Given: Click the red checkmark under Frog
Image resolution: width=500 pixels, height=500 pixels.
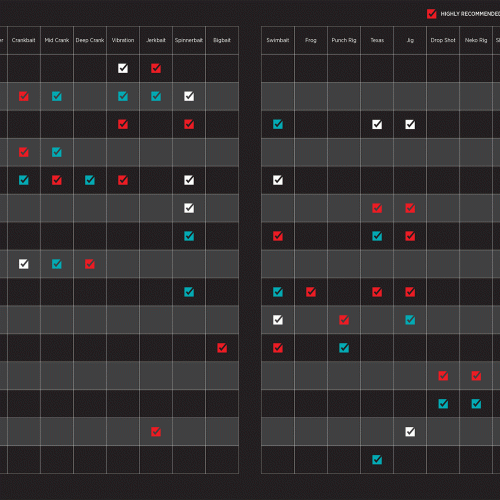Looking at the screenshot, I should click(x=311, y=292).
